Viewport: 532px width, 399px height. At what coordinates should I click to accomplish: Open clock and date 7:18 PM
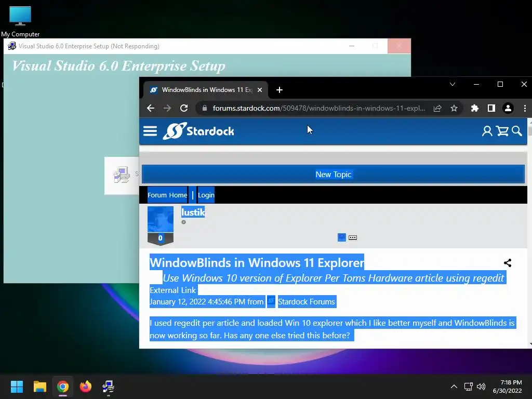[x=507, y=387]
